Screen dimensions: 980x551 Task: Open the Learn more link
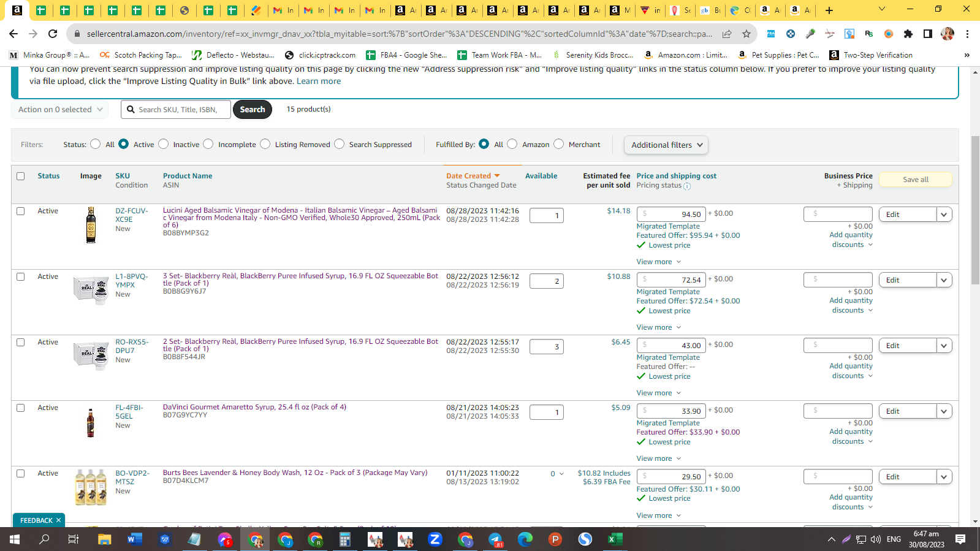(x=319, y=81)
